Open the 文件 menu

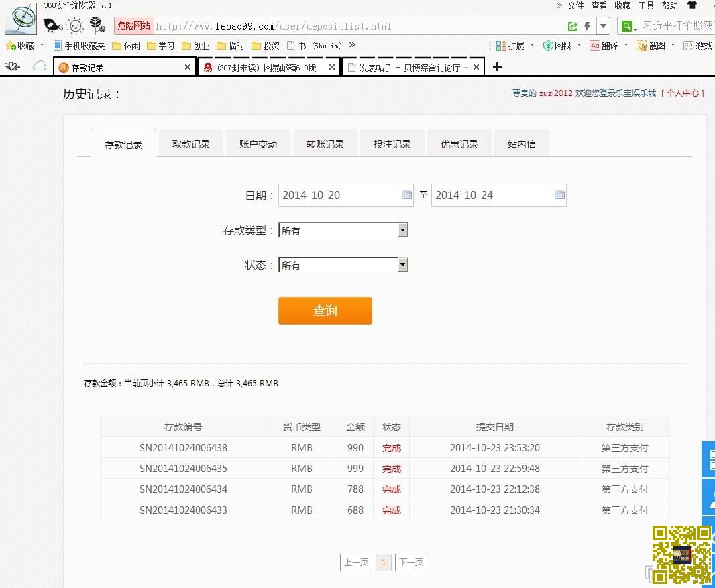click(x=575, y=5)
